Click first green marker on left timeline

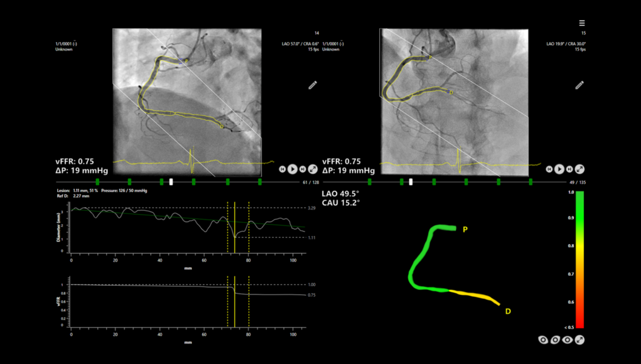(97, 182)
